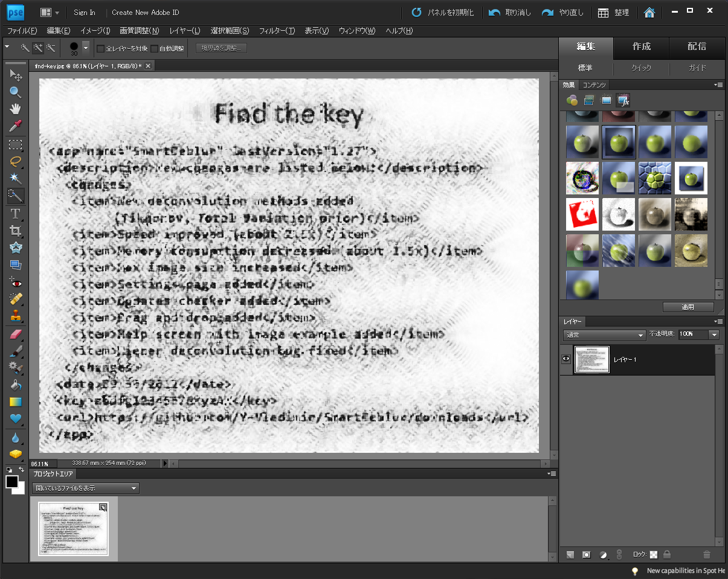This screenshot has width=728, height=579.
Task: Open the tool preset picker arrow
Action: pos(7,48)
